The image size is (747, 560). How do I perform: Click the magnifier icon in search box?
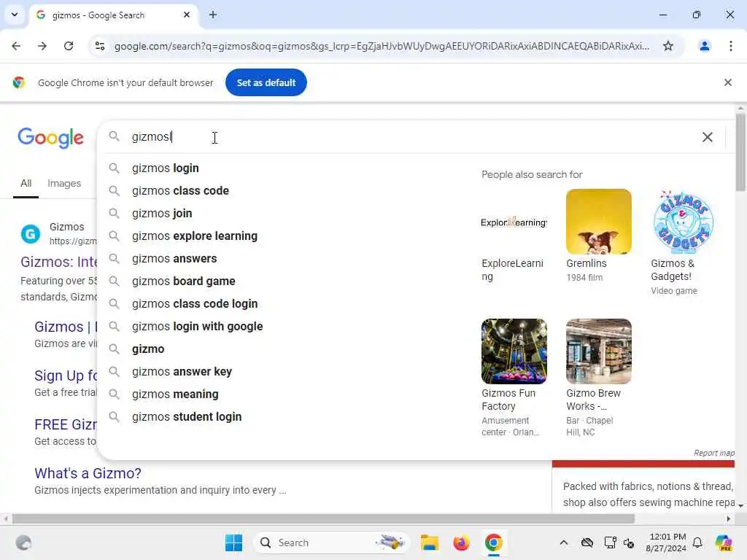tap(114, 136)
